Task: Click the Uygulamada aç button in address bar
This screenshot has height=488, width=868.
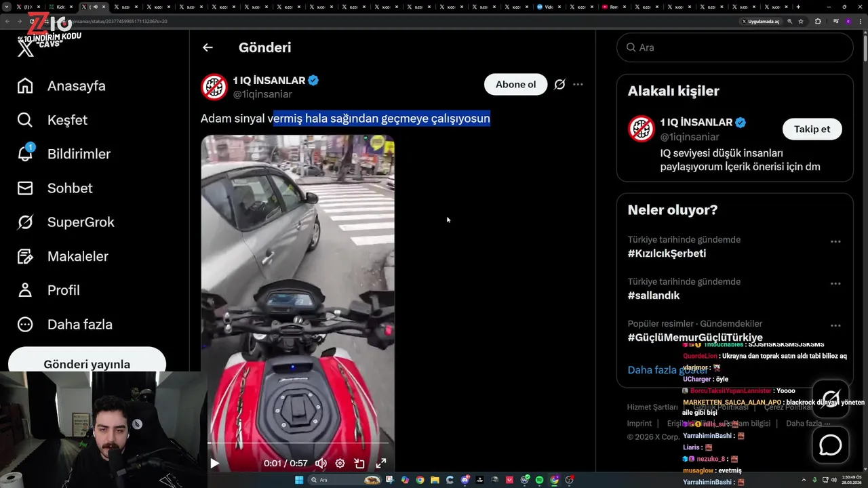Action: coord(761,21)
